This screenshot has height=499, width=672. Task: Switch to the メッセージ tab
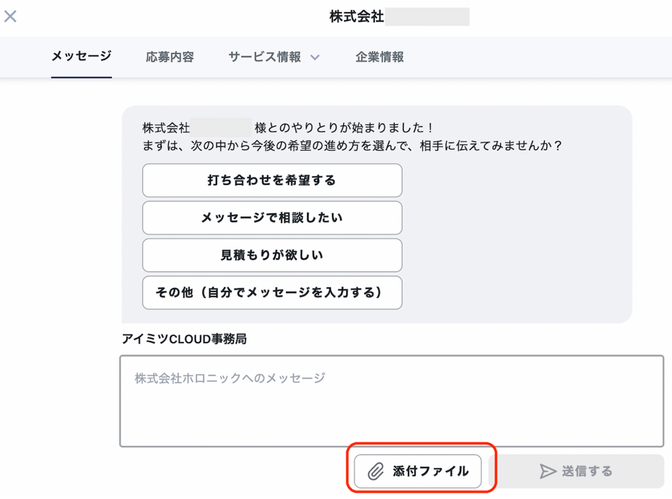point(81,57)
